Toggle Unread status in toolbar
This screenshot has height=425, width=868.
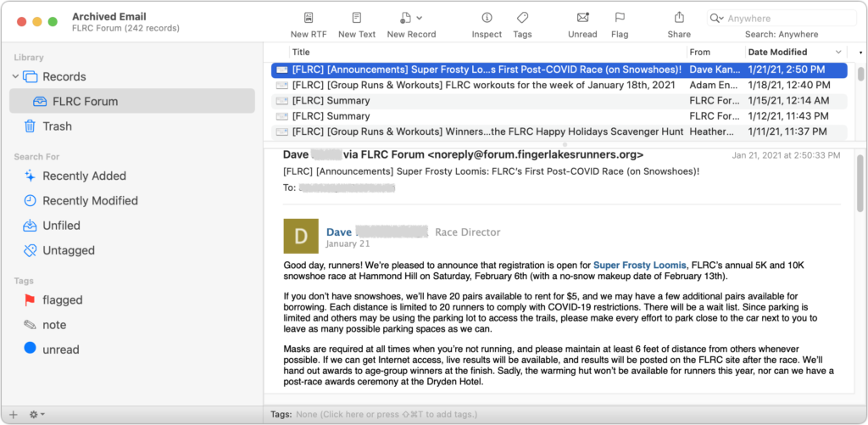pyautogui.click(x=582, y=18)
